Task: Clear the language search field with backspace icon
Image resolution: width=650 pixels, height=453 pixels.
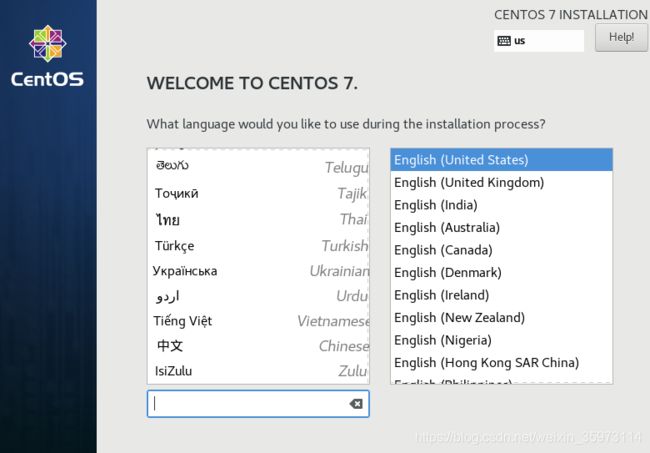Action: pyautogui.click(x=356, y=404)
